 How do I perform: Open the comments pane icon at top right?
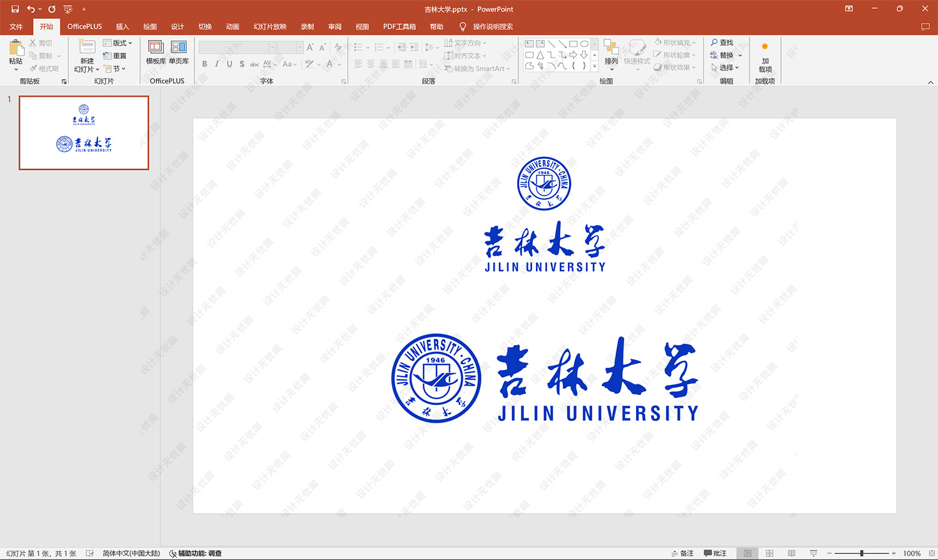tap(925, 26)
